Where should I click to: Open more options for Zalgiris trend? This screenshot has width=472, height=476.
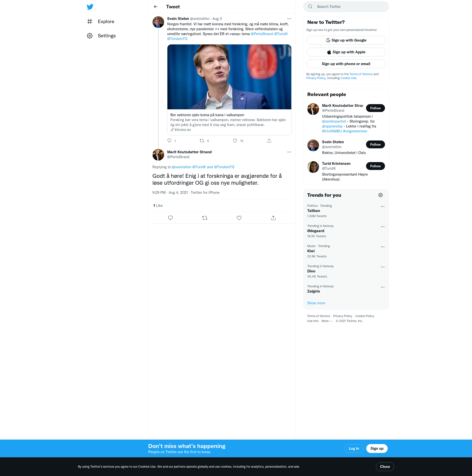point(383,287)
